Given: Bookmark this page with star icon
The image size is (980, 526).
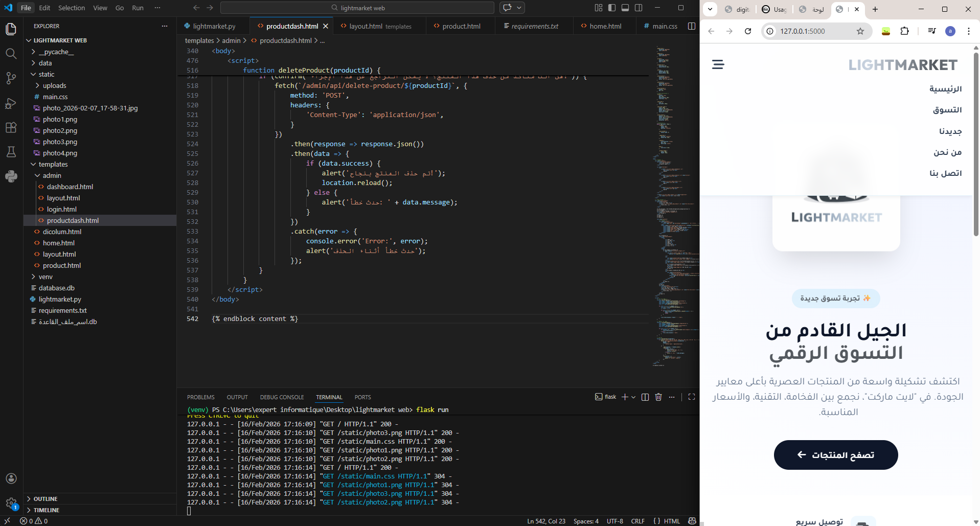Looking at the screenshot, I should click(860, 31).
